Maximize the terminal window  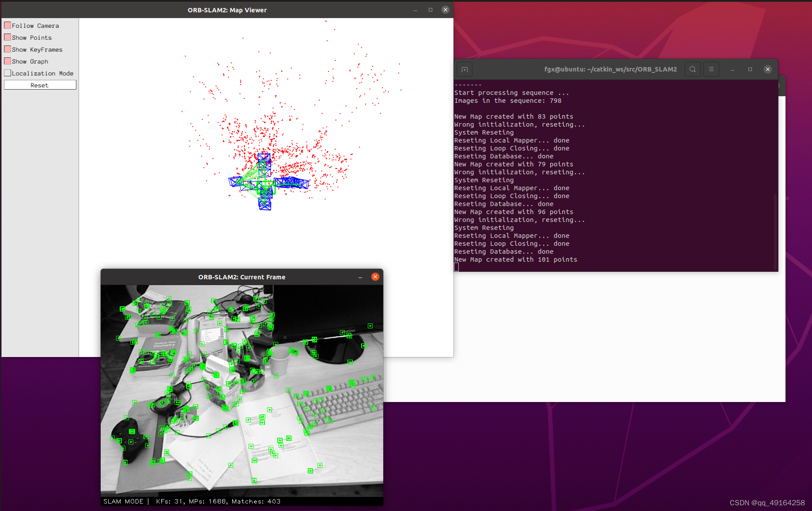[x=750, y=69]
